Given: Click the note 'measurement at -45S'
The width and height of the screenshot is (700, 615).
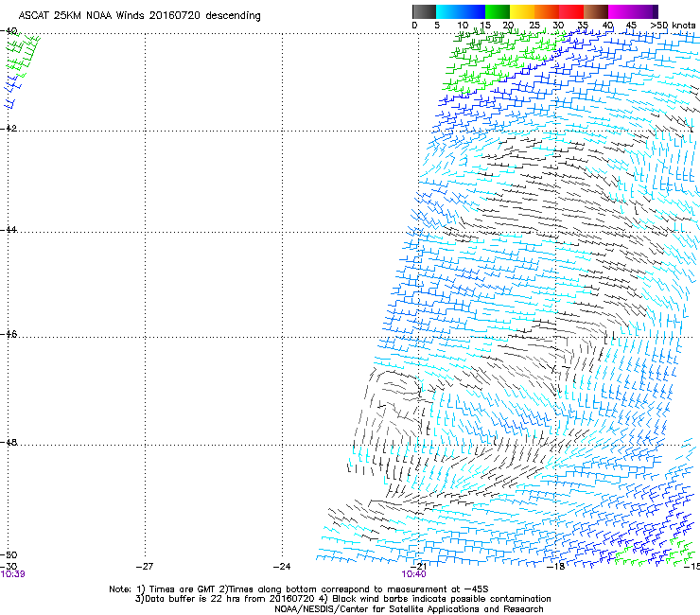Looking at the screenshot, I should coord(437,589).
